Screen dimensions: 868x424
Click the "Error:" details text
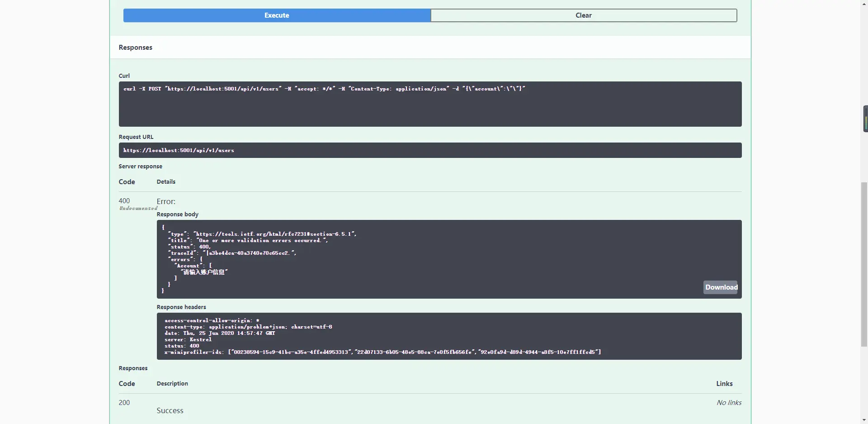[x=166, y=201]
